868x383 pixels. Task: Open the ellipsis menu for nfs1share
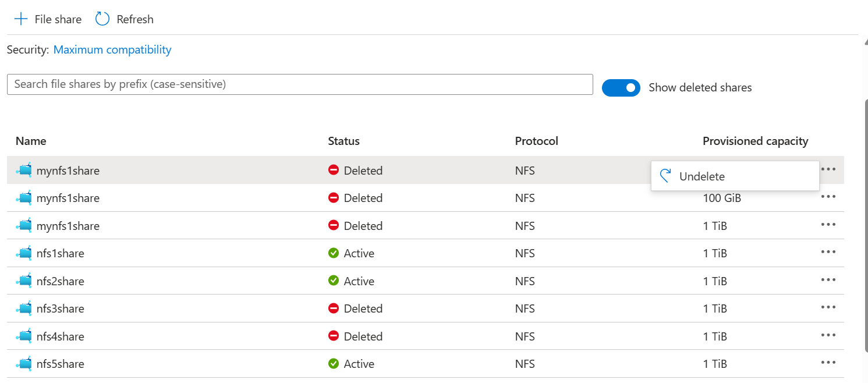[x=828, y=252]
